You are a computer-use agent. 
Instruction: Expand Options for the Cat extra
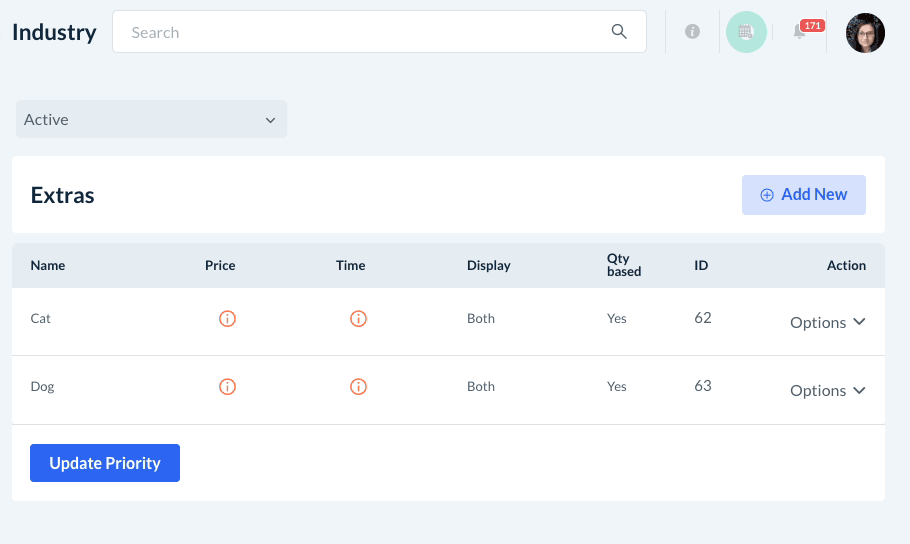click(827, 322)
